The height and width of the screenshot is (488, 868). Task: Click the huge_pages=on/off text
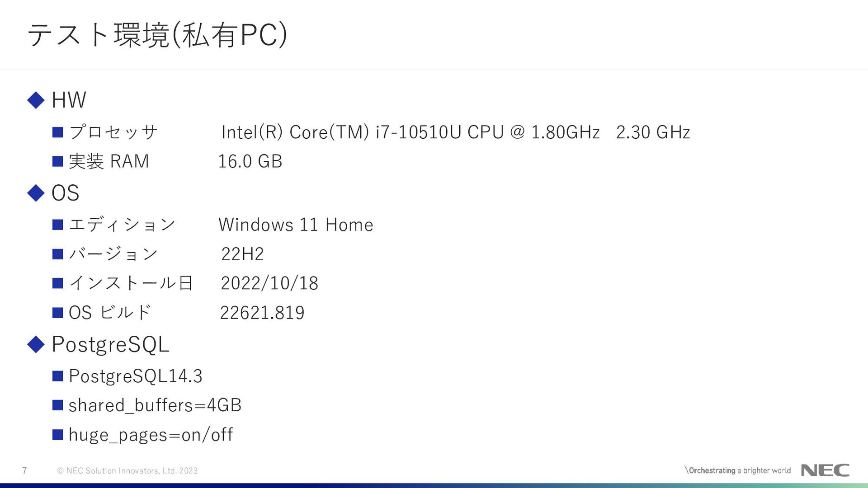(x=151, y=435)
